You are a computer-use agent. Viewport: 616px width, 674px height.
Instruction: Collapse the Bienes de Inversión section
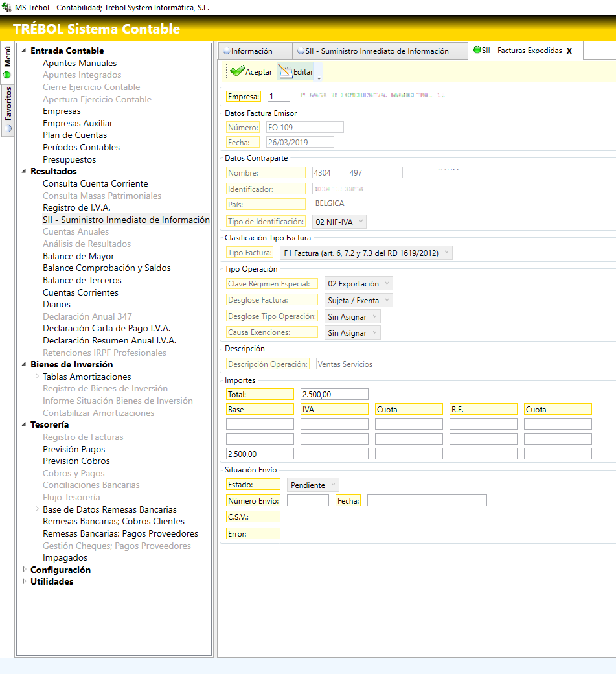click(x=24, y=364)
